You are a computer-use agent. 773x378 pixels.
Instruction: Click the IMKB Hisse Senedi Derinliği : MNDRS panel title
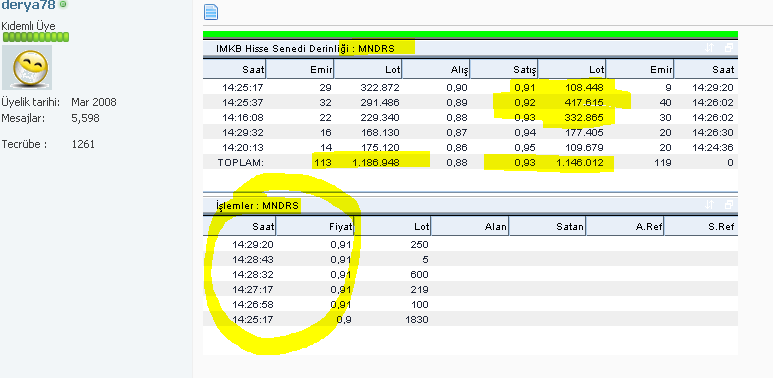(x=305, y=48)
